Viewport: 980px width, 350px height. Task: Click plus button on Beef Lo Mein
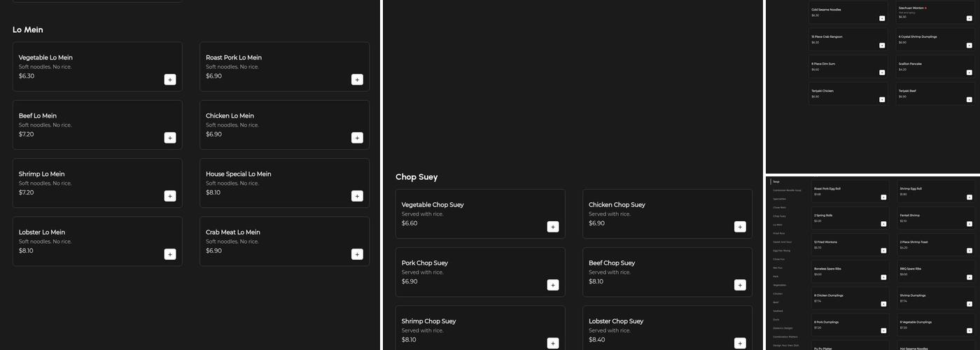pyautogui.click(x=170, y=138)
